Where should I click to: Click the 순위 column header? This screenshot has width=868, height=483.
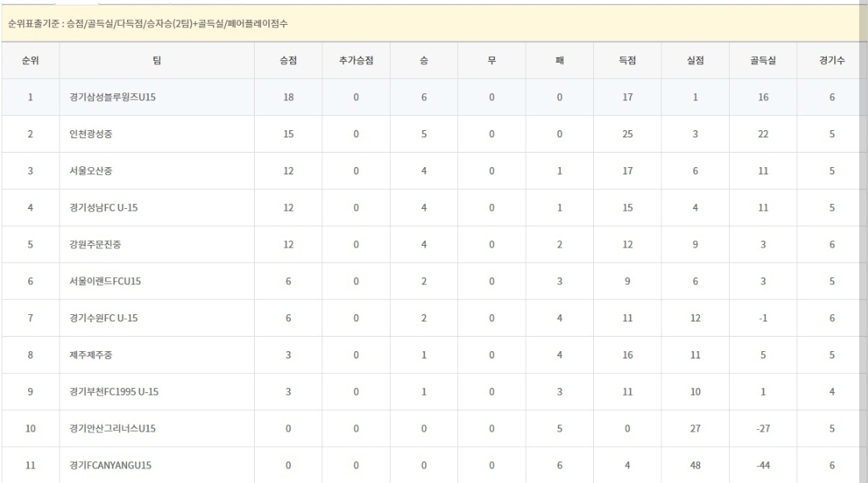(31, 60)
